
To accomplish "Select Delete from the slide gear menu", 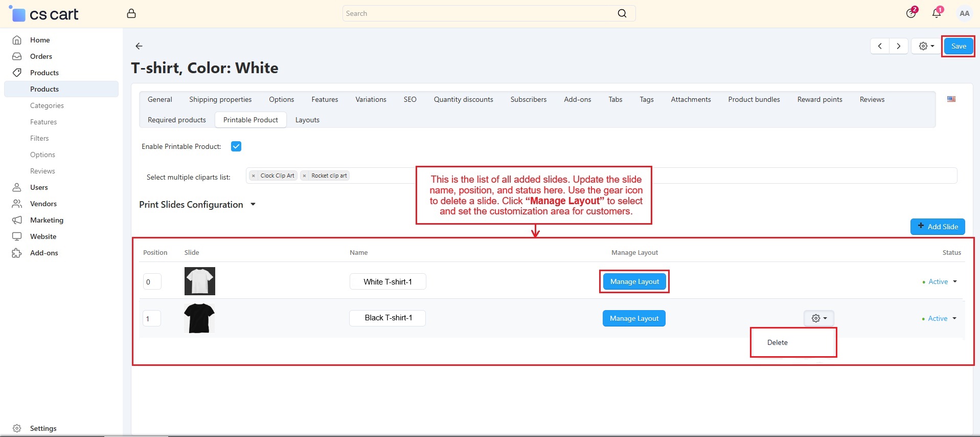I will click(x=777, y=342).
